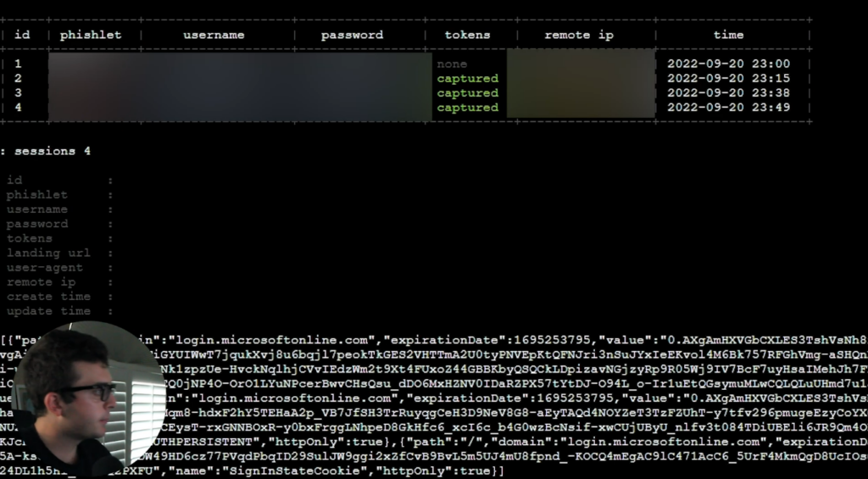Click the "username" table column header
Viewport: 868px width, 479px height.
pos(214,35)
